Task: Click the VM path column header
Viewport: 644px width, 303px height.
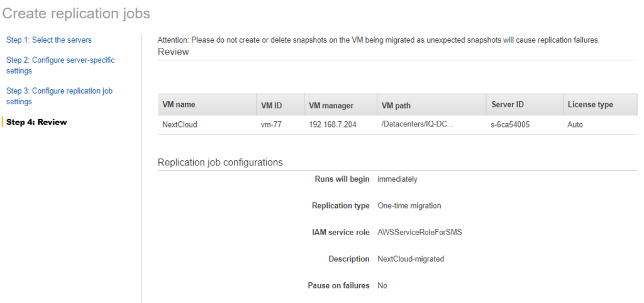Action: (x=396, y=105)
